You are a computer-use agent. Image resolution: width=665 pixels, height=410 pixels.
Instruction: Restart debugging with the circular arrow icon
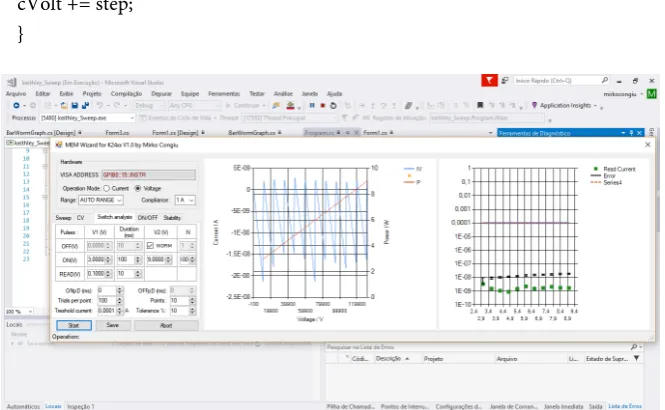click(x=333, y=105)
